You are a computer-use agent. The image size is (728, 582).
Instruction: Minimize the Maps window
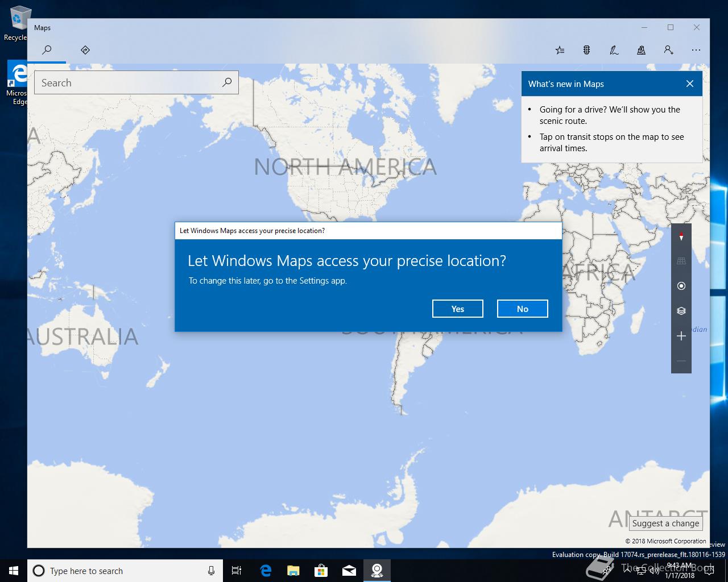pos(645,27)
